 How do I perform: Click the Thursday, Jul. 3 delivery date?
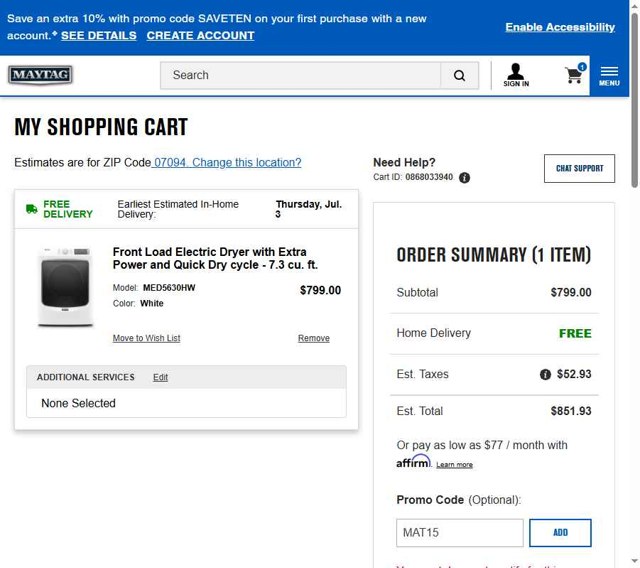coord(309,209)
